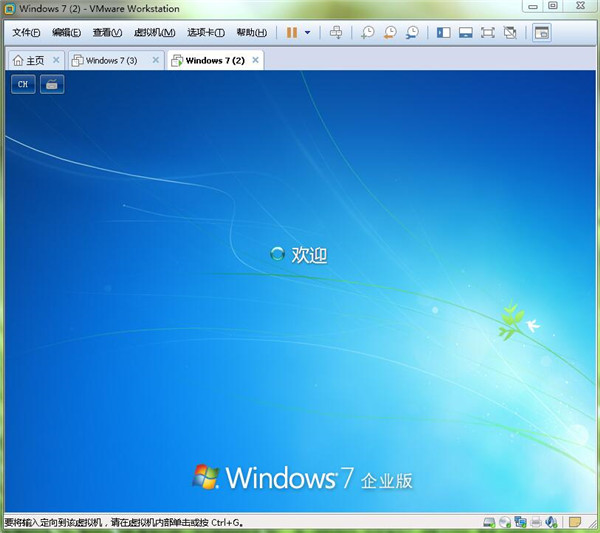This screenshot has height=533, width=600.
Task: Open the power options dropdown arrow
Action: pyautogui.click(x=307, y=33)
